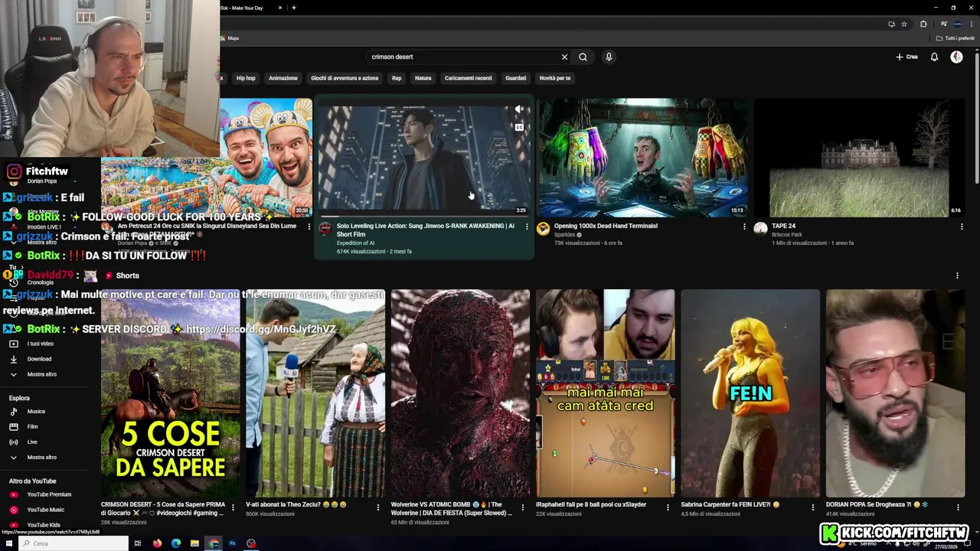Select Giochi di avventura e azione chip

[345, 78]
